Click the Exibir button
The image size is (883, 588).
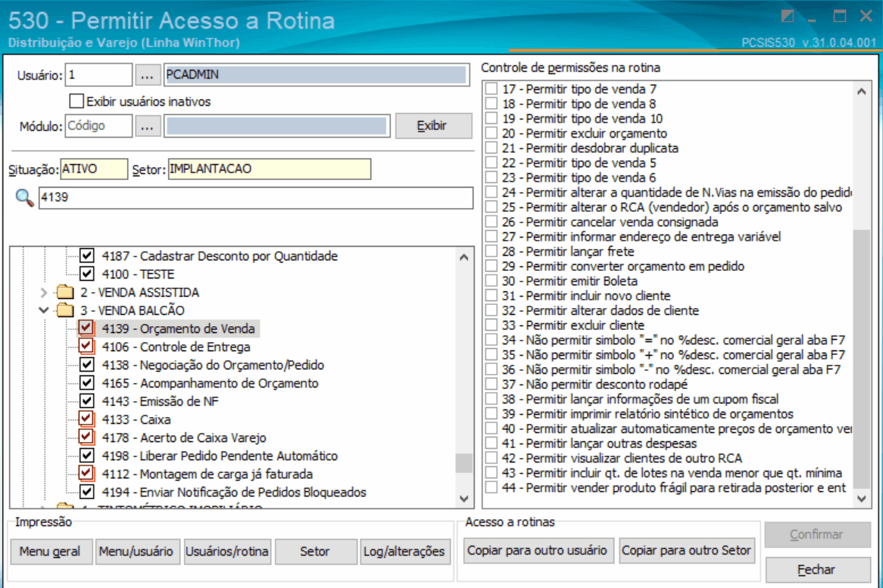(433, 126)
